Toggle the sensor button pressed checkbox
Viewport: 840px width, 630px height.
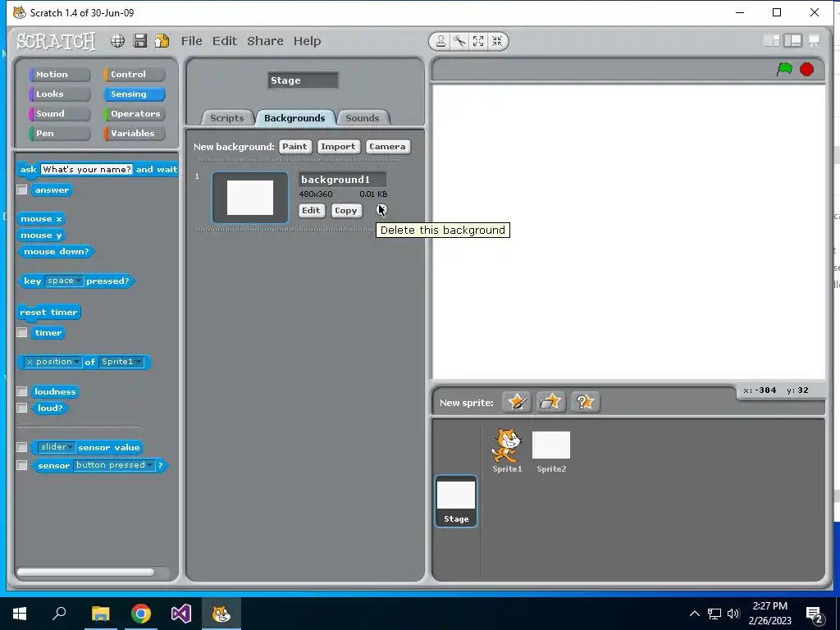point(22,465)
